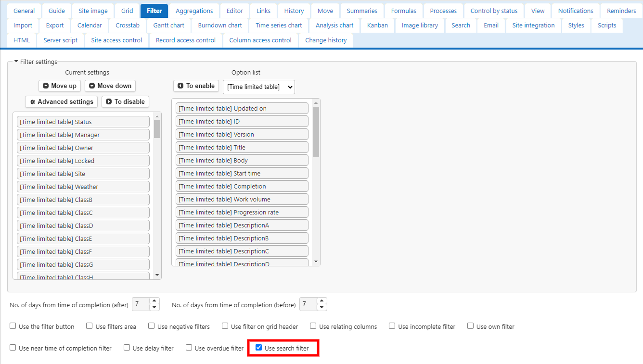Open Advanced settings for filter
This screenshot has height=364, width=643.
(x=62, y=101)
